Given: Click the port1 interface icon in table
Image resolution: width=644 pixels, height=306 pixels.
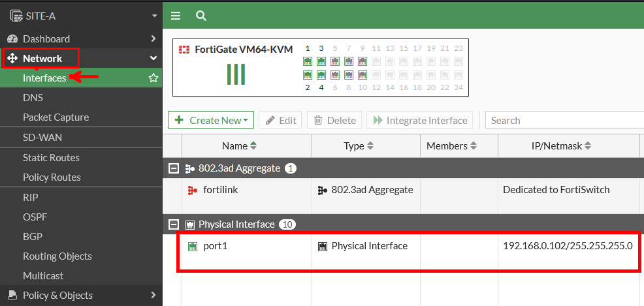Looking at the screenshot, I should coord(193,247).
